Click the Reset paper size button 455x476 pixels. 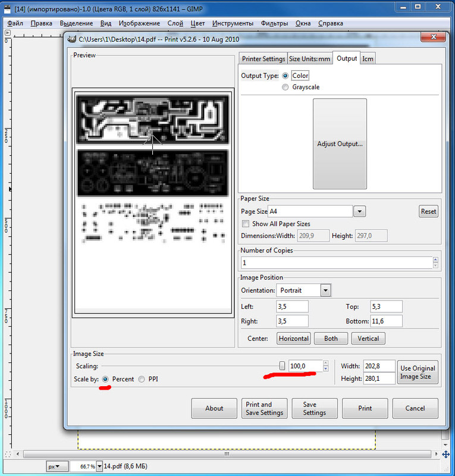(x=428, y=211)
